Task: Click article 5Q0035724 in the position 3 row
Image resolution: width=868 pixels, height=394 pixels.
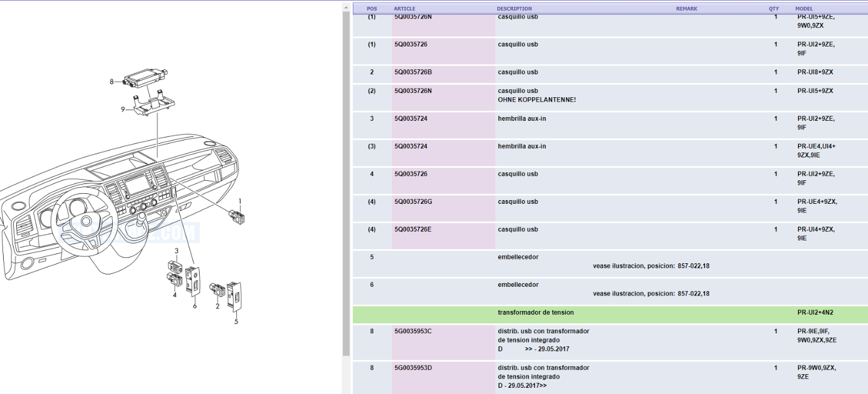Action: click(x=410, y=118)
